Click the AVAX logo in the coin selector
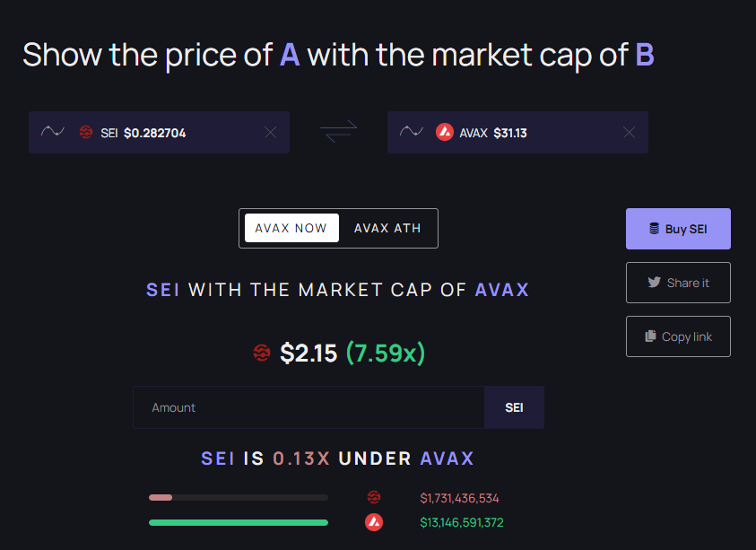 pyautogui.click(x=445, y=132)
